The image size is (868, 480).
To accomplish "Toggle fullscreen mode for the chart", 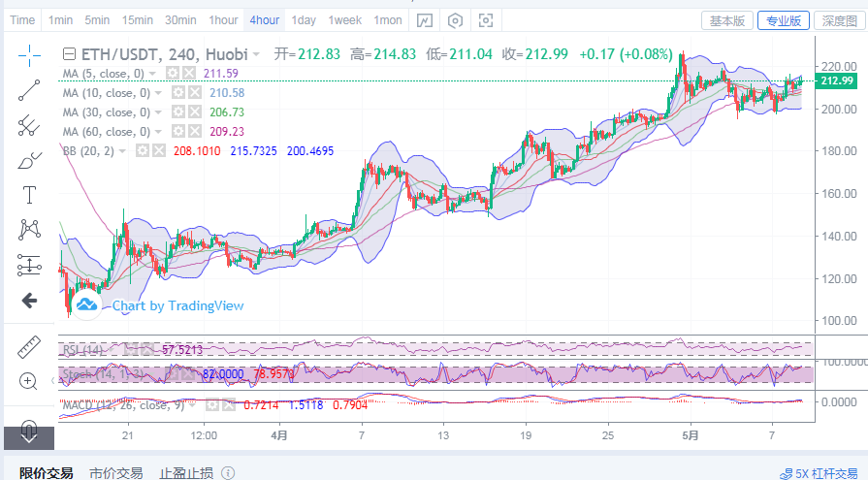I will [486, 20].
